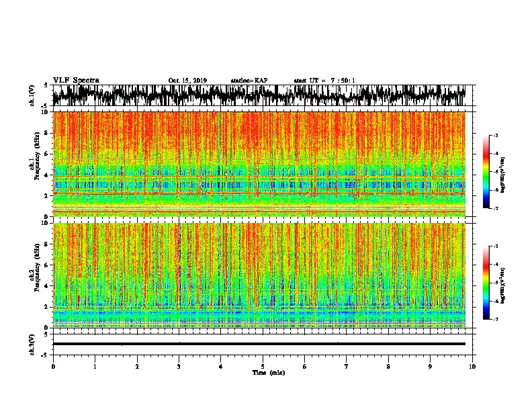Viewport: 532px width, 411px height.
Task: Select the "Time (min)" axis label
Action: [269, 373]
